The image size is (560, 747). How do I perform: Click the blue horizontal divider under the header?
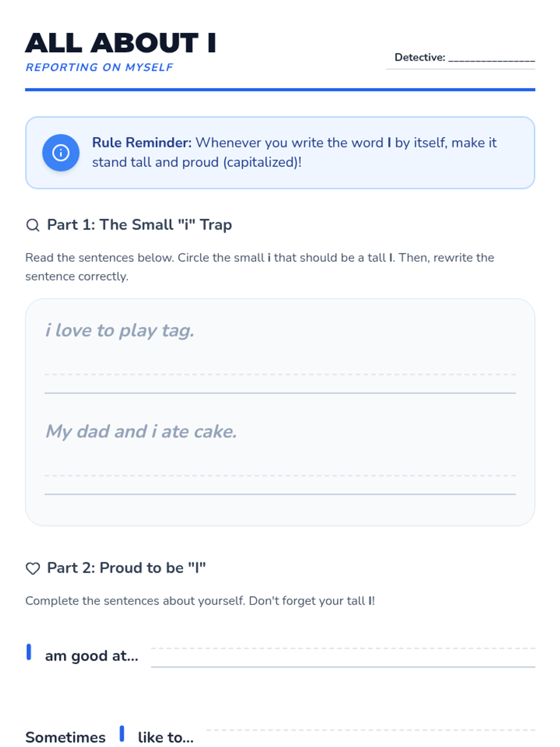pyautogui.click(x=280, y=90)
